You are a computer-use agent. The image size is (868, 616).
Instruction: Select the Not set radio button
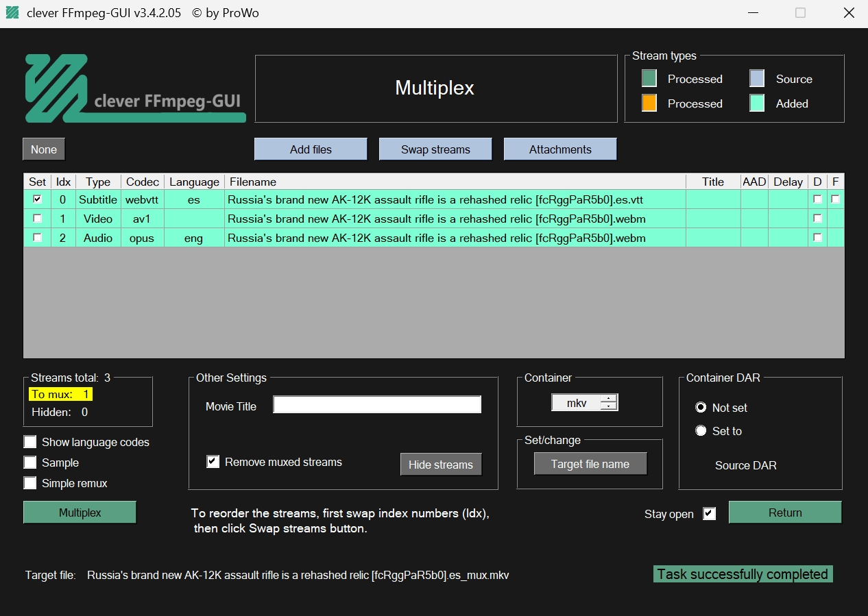701,408
